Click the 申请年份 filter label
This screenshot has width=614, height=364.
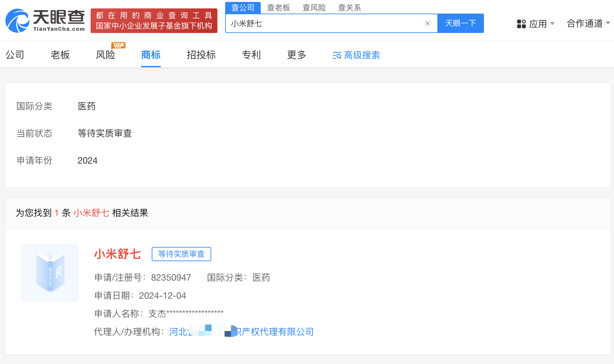[x=34, y=160]
